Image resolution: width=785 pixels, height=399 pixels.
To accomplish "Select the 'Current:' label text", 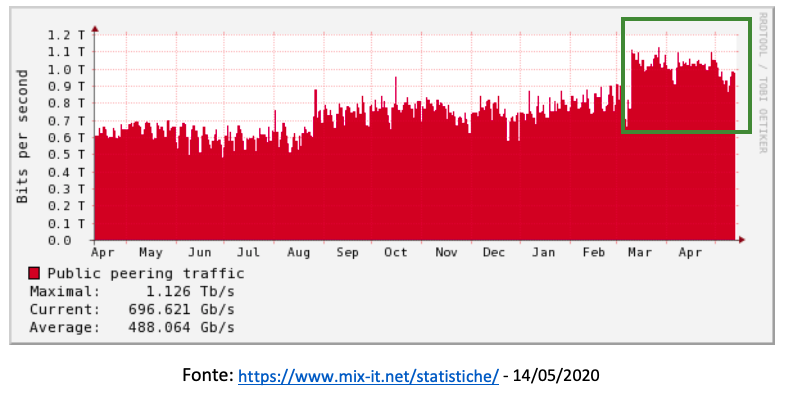I will click(x=65, y=309).
